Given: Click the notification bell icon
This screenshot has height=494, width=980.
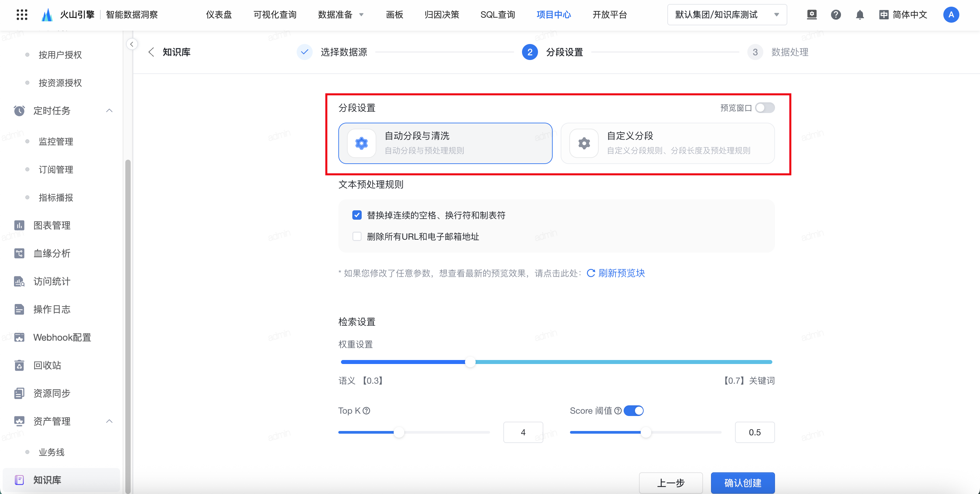Looking at the screenshot, I should click(859, 15).
